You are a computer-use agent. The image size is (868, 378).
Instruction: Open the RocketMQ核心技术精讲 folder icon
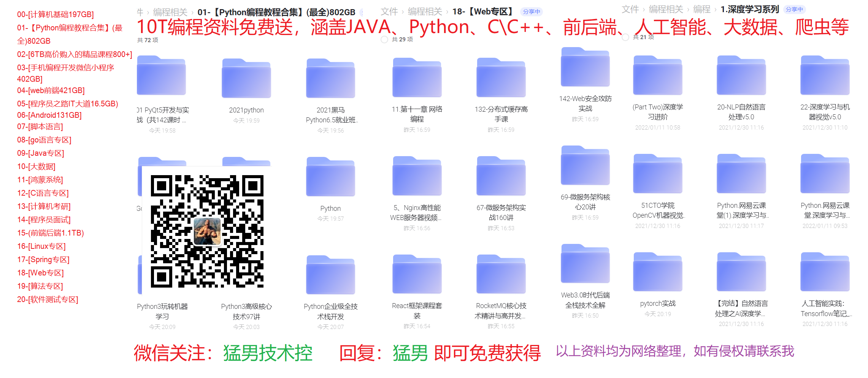[x=501, y=274]
